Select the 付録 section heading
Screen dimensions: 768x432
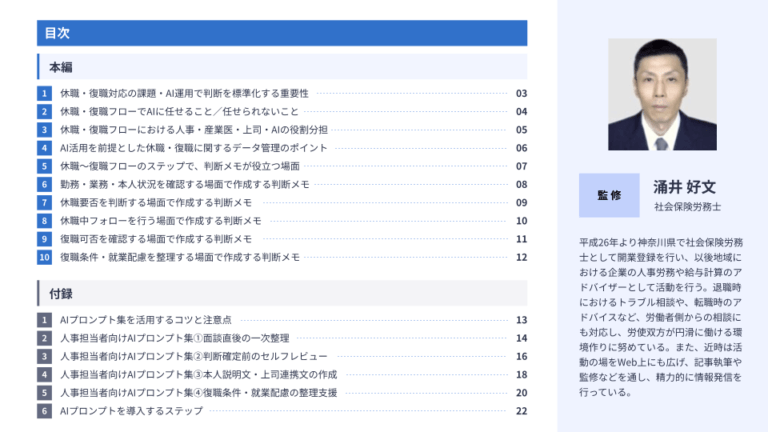pos(282,293)
